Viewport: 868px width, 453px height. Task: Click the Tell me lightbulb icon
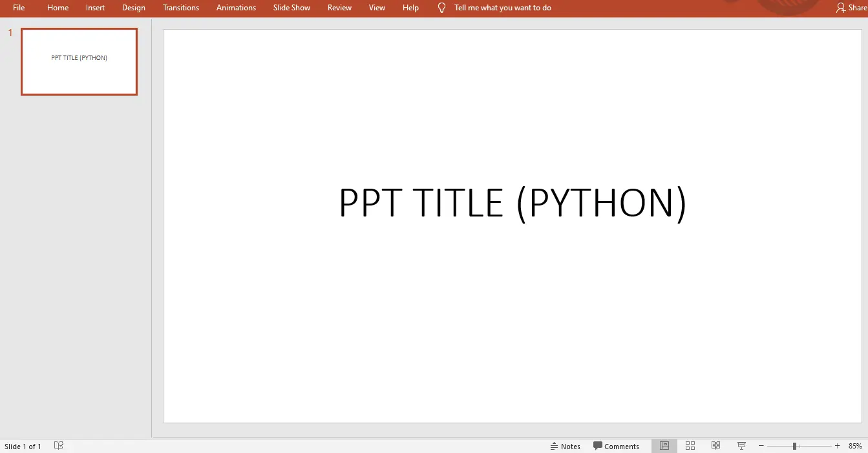(442, 8)
